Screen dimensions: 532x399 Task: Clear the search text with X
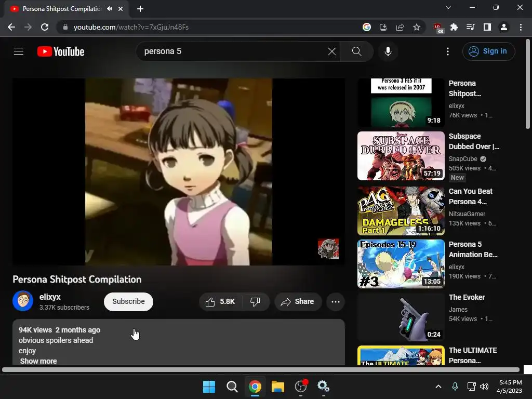[332, 51]
